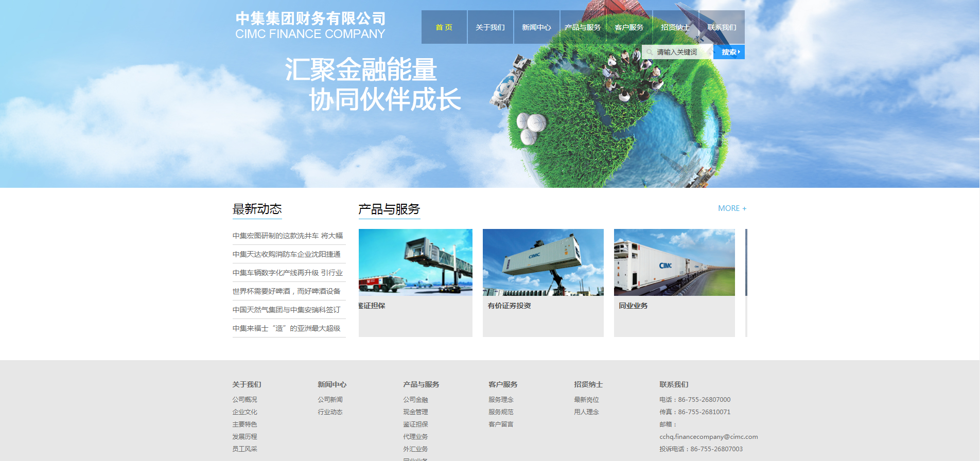Viewport: 980px width, 461px height.
Task: Select 新闻中心 in the top navigation
Action: pyautogui.click(x=536, y=27)
